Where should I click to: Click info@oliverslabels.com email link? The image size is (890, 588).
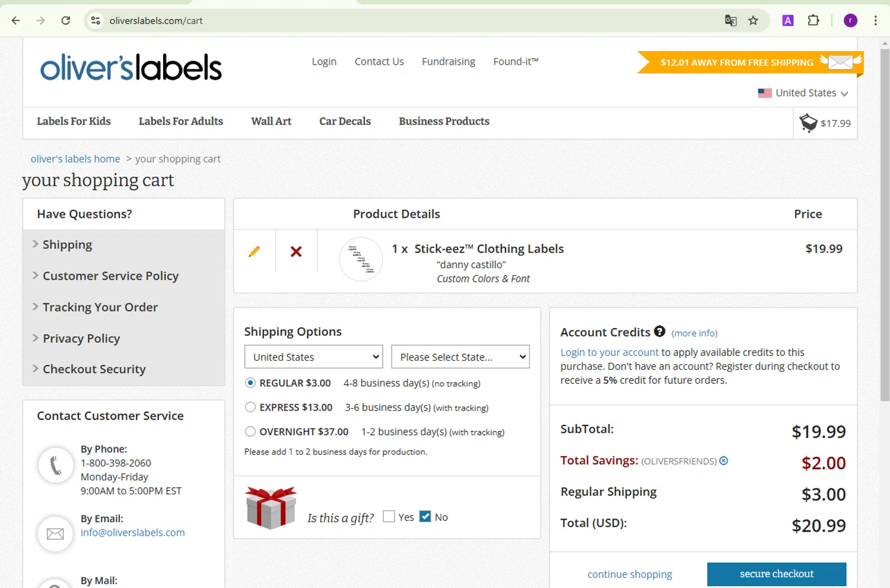[x=133, y=533]
